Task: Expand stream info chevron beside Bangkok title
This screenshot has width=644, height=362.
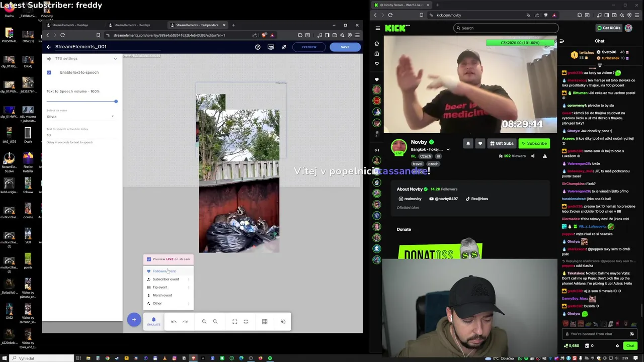Action: [448, 149]
